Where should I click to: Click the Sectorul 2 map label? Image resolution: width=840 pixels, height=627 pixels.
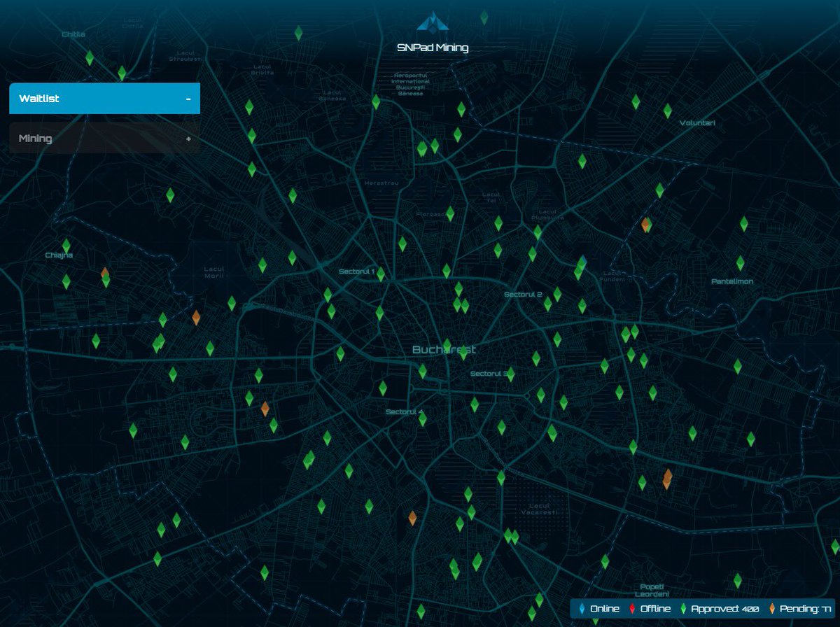523,295
